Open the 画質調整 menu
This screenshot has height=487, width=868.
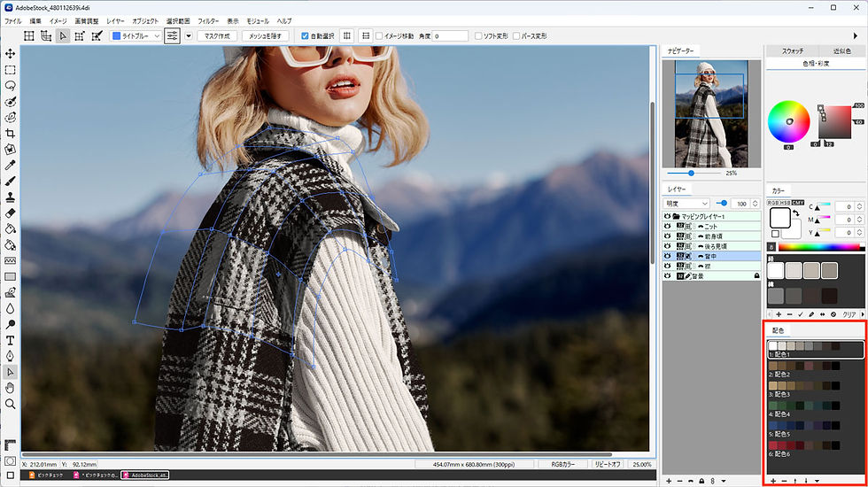pos(87,21)
